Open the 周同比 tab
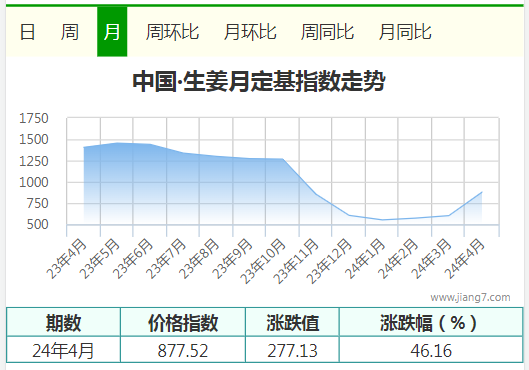This screenshot has height=370, width=529. [327, 32]
